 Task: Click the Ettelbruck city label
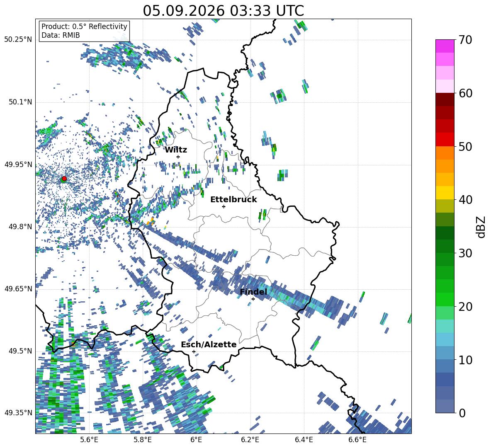click(233, 200)
